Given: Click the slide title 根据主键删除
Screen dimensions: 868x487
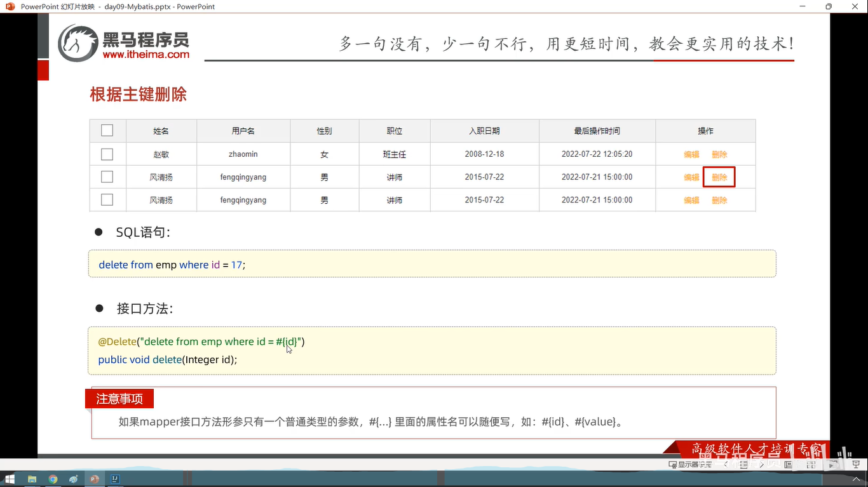Looking at the screenshot, I should point(139,95).
